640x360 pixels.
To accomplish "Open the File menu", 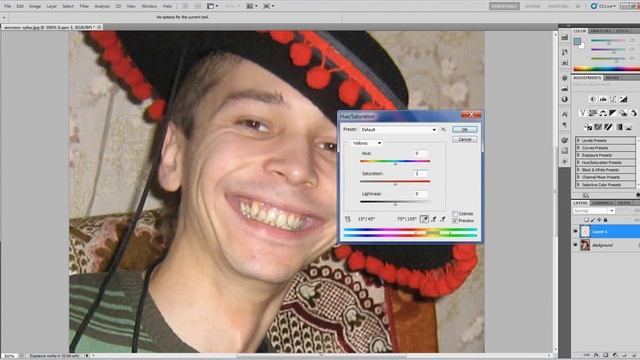I will [x=7, y=6].
